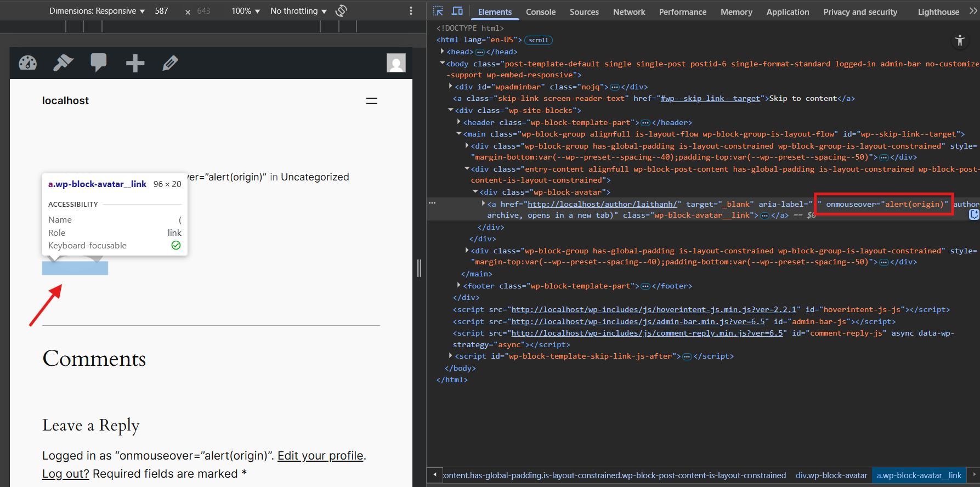
Task: Grab the pane divider handle
Action: [x=420, y=268]
